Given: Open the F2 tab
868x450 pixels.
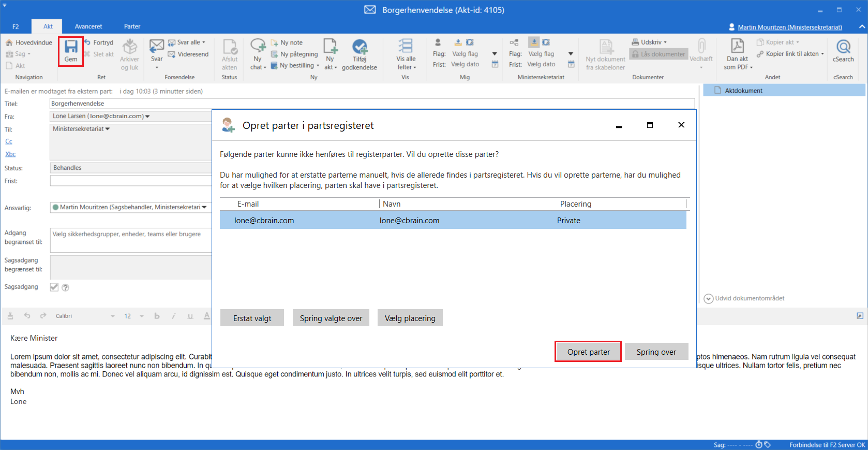Looking at the screenshot, I should tap(16, 26).
